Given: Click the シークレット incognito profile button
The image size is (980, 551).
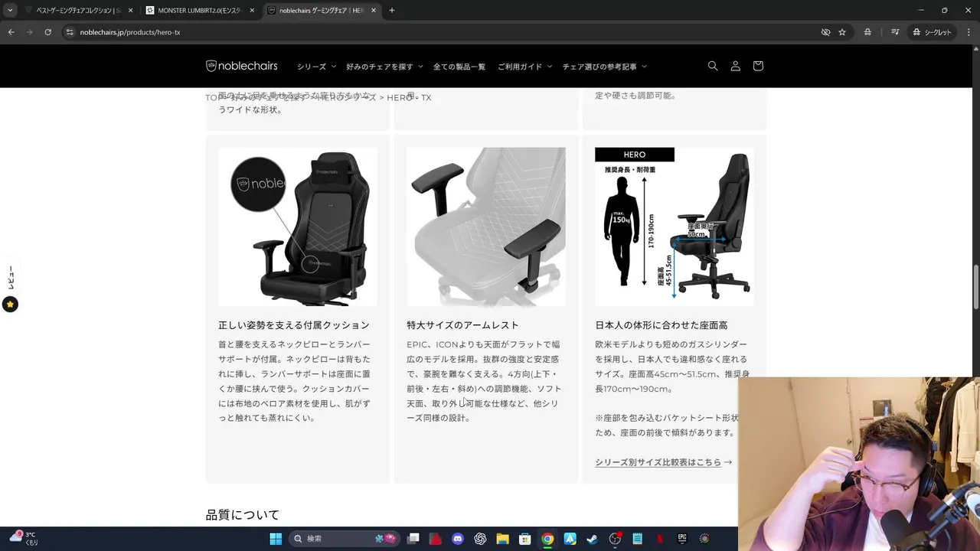Looking at the screenshot, I should [932, 32].
